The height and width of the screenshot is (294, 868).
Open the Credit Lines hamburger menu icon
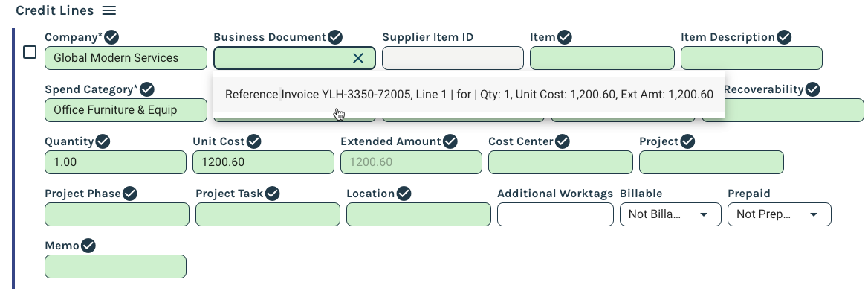(x=109, y=10)
